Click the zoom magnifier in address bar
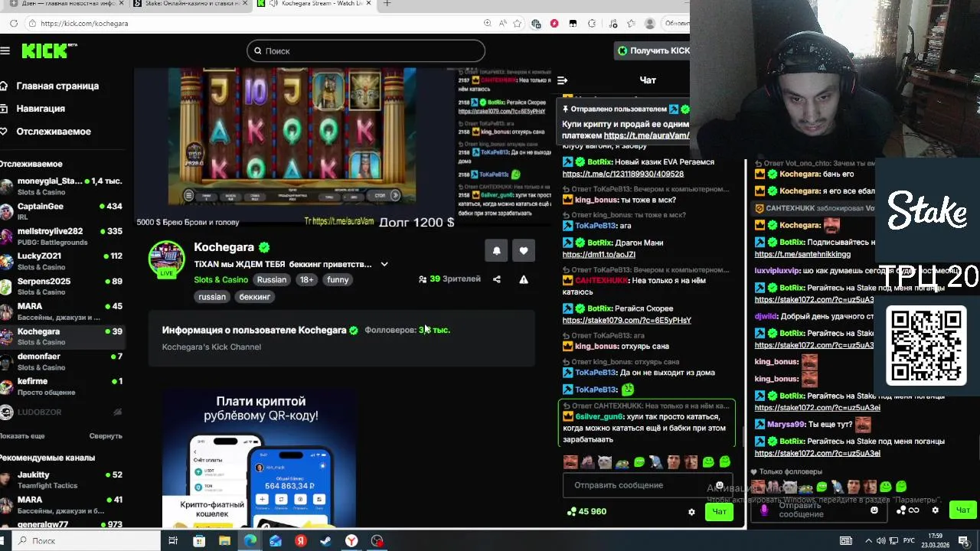The image size is (980, 551). [x=488, y=24]
